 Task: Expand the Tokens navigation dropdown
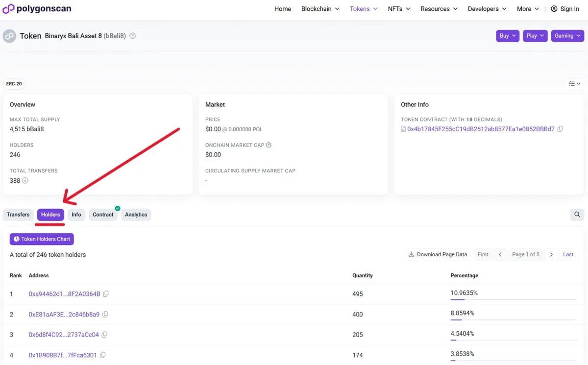(x=363, y=8)
